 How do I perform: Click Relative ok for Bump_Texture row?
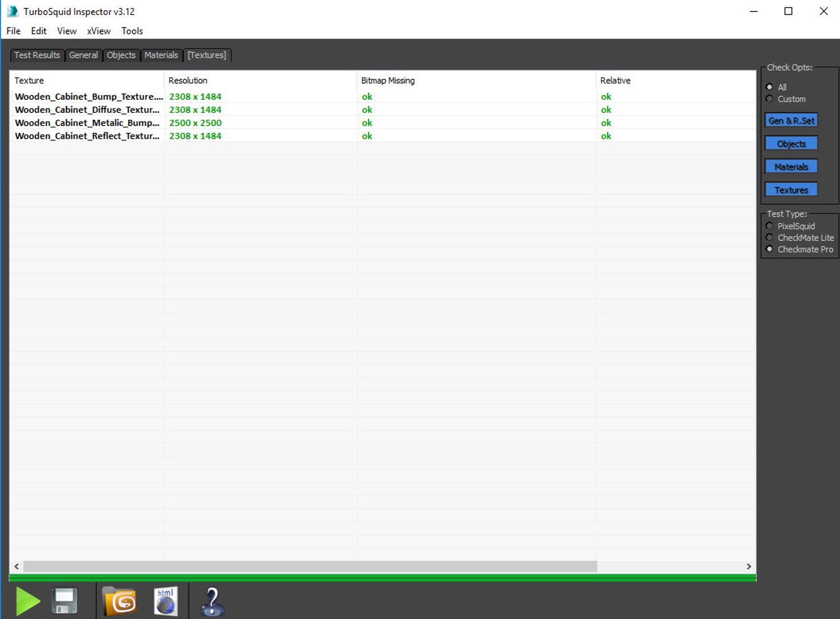click(x=606, y=97)
